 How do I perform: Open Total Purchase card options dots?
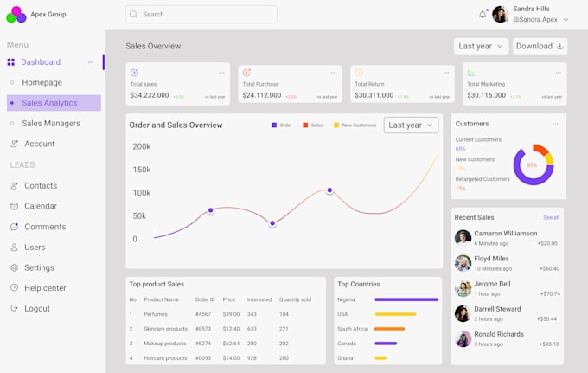point(334,73)
